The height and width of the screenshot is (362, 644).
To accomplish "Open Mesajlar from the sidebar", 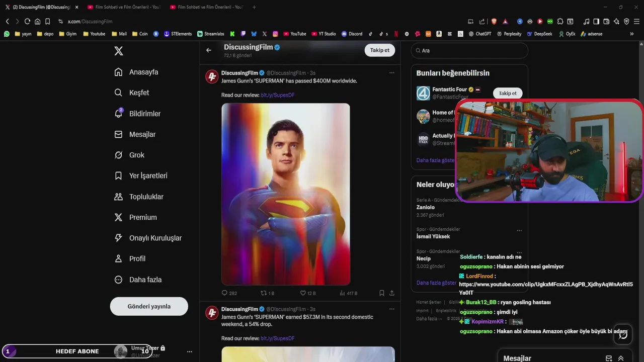I will [135, 134].
